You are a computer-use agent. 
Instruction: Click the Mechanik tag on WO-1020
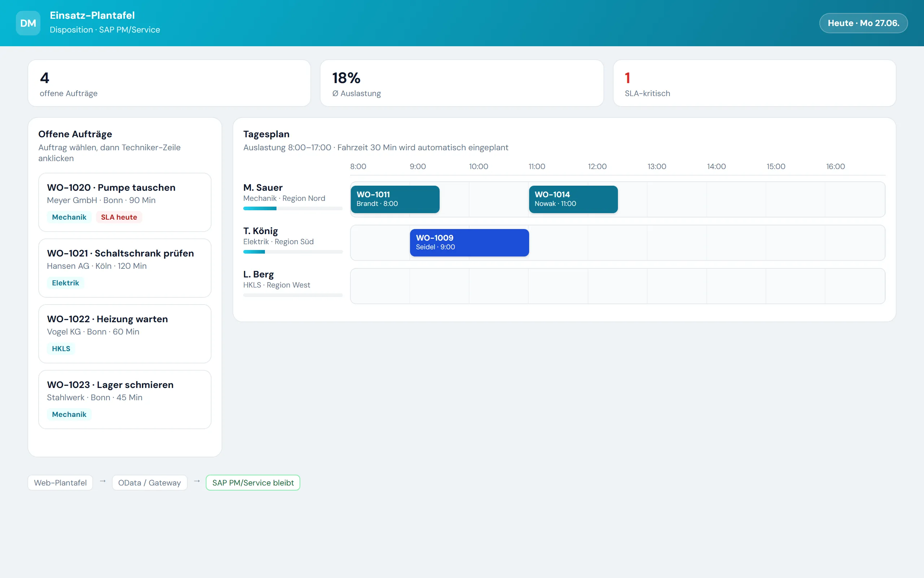click(x=69, y=217)
